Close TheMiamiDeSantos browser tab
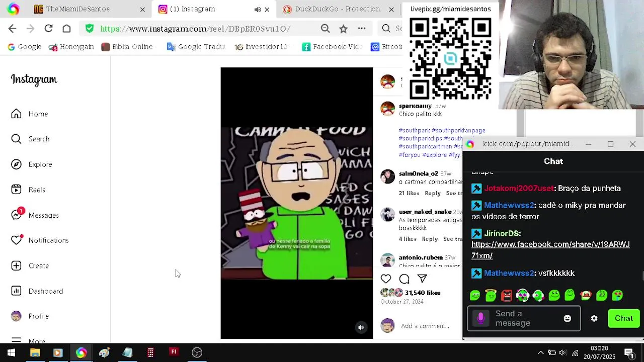The height and width of the screenshot is (362, 644). pos(142,9)
